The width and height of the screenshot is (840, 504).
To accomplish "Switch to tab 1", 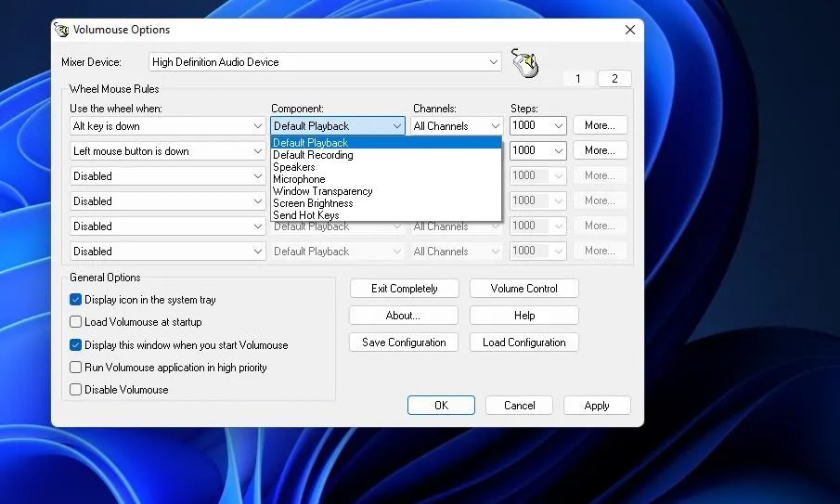I will tap(577, 79).
